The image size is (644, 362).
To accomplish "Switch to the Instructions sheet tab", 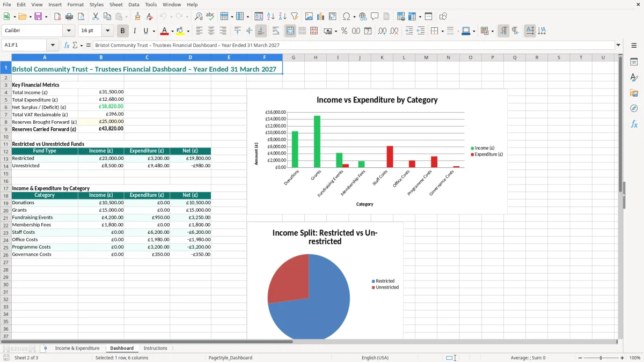I will point(155,348).
